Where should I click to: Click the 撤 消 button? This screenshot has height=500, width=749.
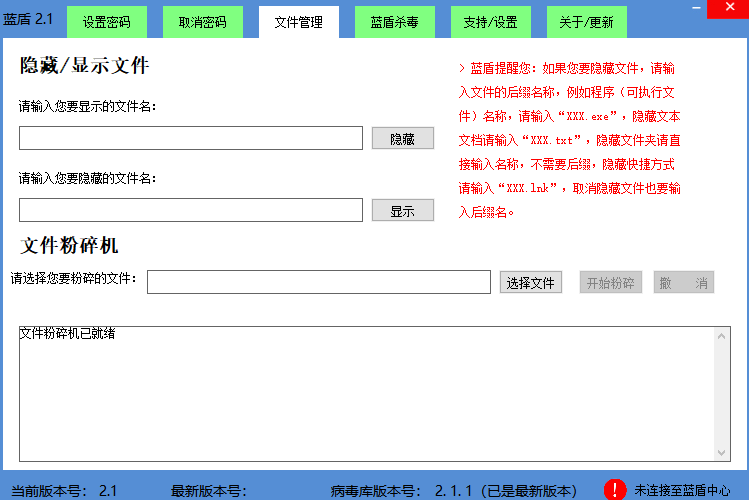point(684,283)
